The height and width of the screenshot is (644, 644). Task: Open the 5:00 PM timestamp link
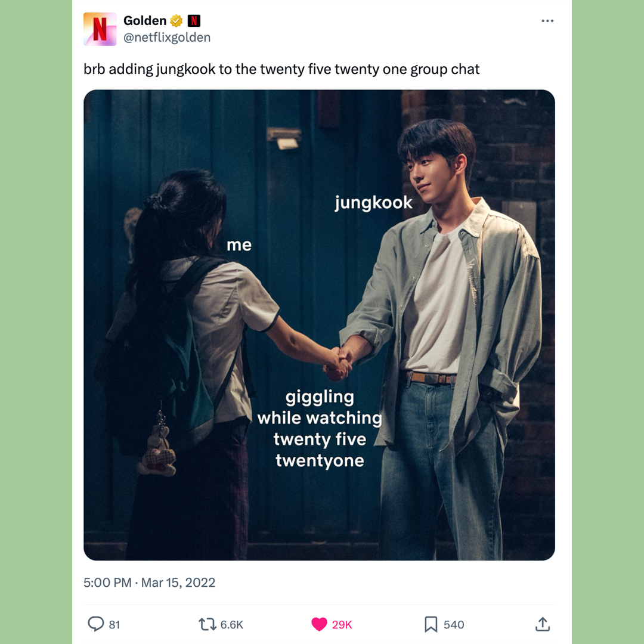click(107, 583)
